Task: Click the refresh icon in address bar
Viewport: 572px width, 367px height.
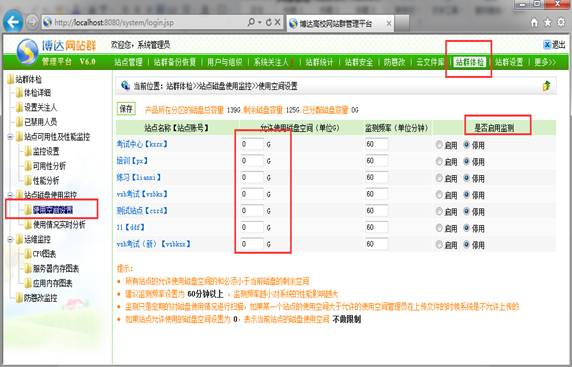Action: tap(269, 22)
